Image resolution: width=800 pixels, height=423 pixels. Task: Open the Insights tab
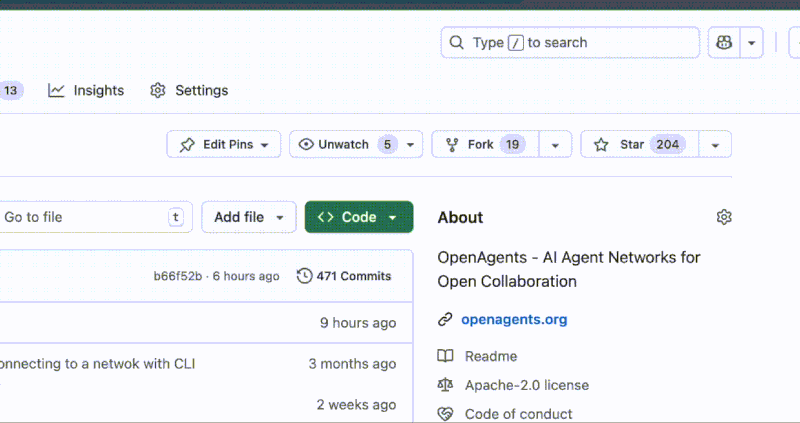point(87,90)
